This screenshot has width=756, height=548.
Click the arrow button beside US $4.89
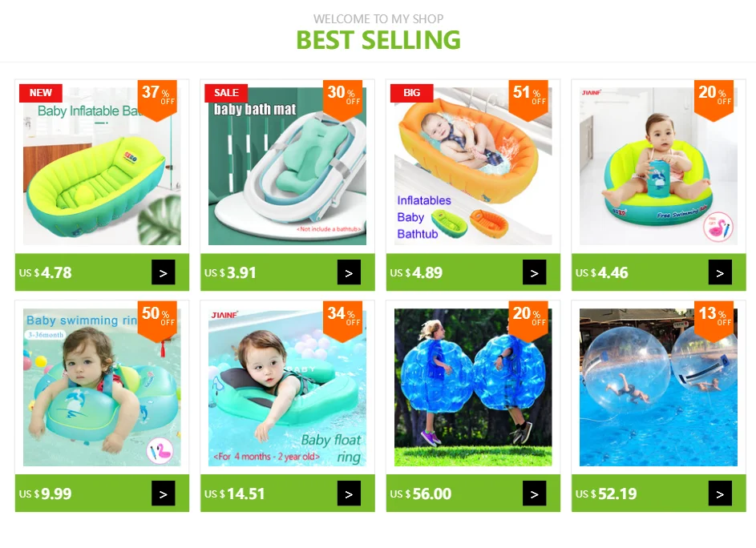(x=534, y=272)
